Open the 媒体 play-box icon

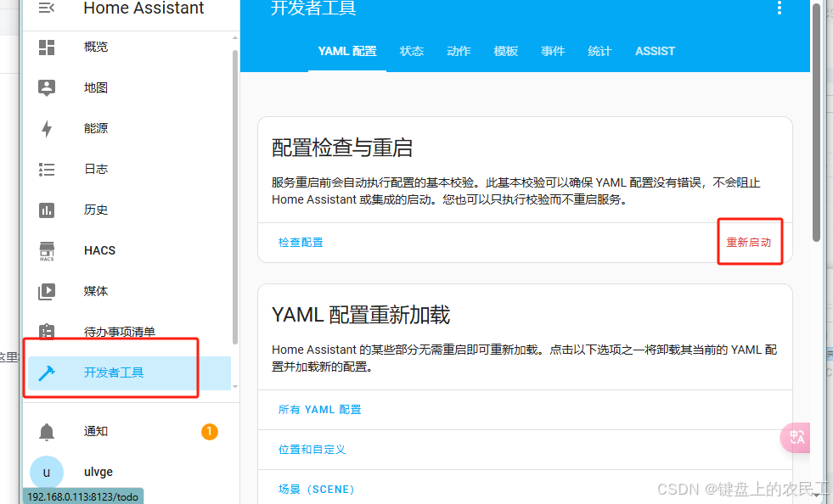(x=47, y=292)
